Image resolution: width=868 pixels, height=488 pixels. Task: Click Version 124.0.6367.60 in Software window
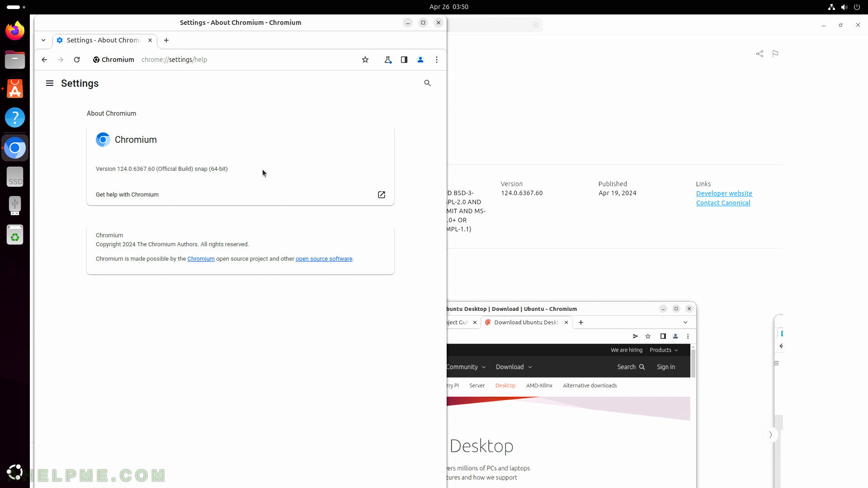522,193
